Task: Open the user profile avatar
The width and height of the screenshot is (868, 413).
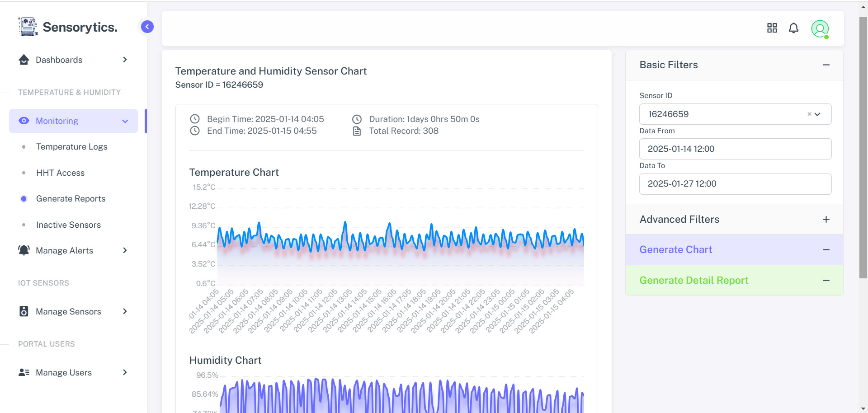Action: [819, 29]
